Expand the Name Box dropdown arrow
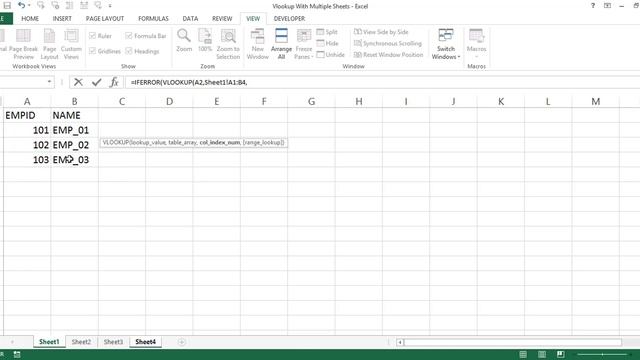The height and width of the screenshot is (360, 640). pos(49,82)
